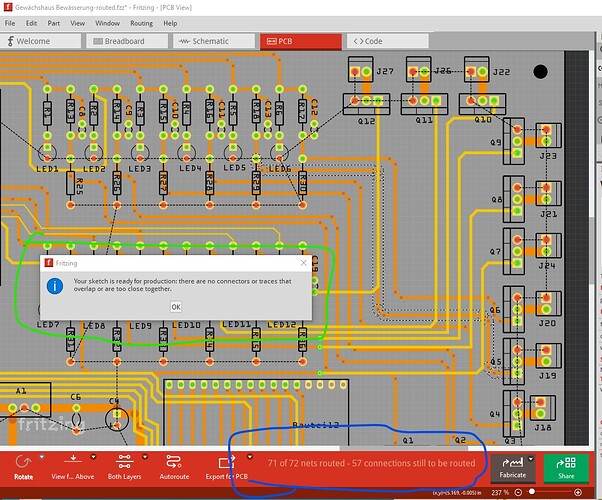Select the PCB tab
The image size is (602, 500).
click(x=301, y=41)
